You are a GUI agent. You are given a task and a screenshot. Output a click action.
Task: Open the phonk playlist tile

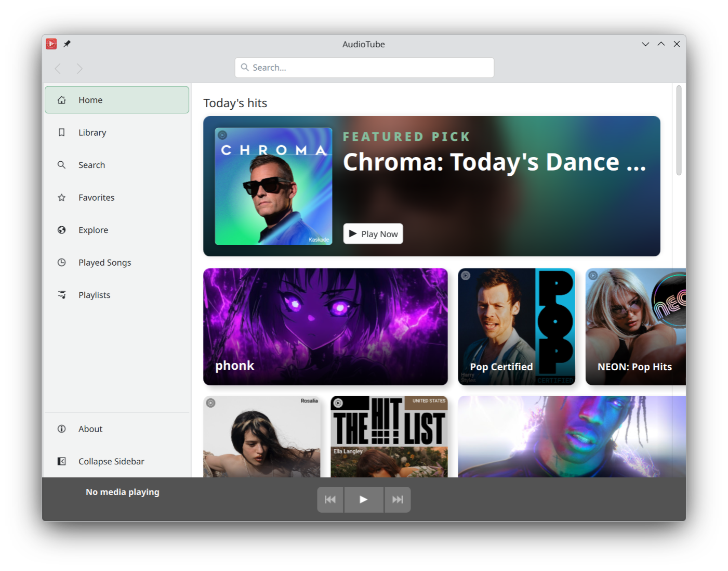pyautogui.click(x=325, y=327)
